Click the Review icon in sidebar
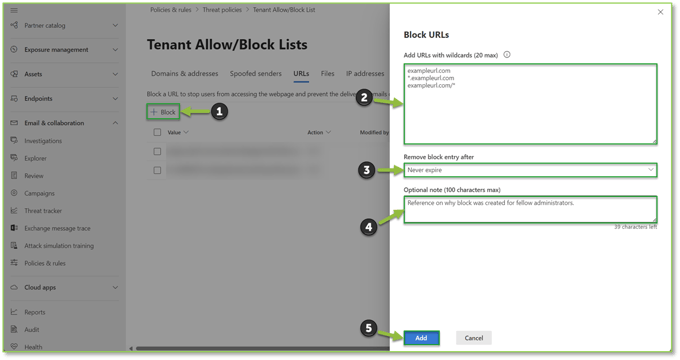This screenshot has width=680, height=360. coord(14,176)
